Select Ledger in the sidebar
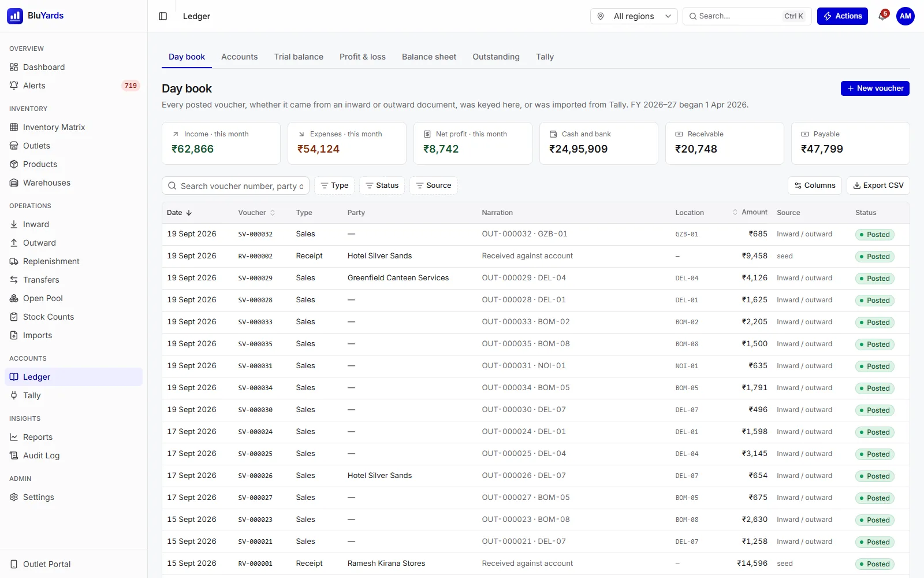The height and width of the screenshot is (578, 924). (73, 377)
